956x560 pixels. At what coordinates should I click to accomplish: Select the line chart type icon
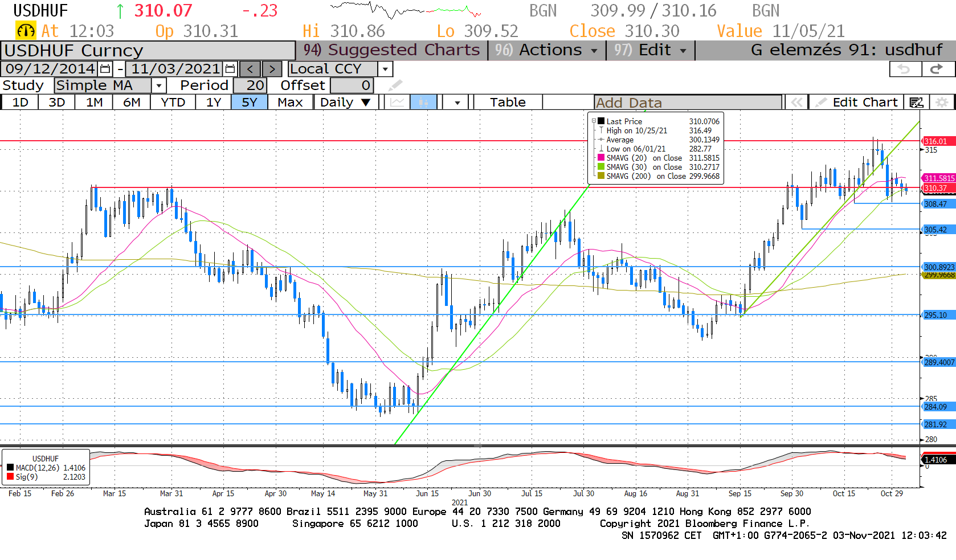tap(398, 103)
